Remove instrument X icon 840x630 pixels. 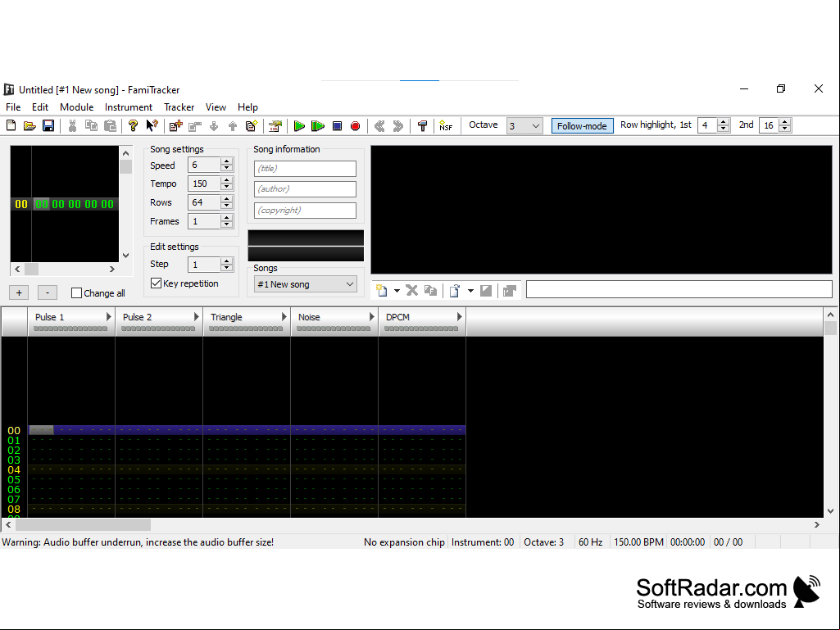tap(411, 290)
